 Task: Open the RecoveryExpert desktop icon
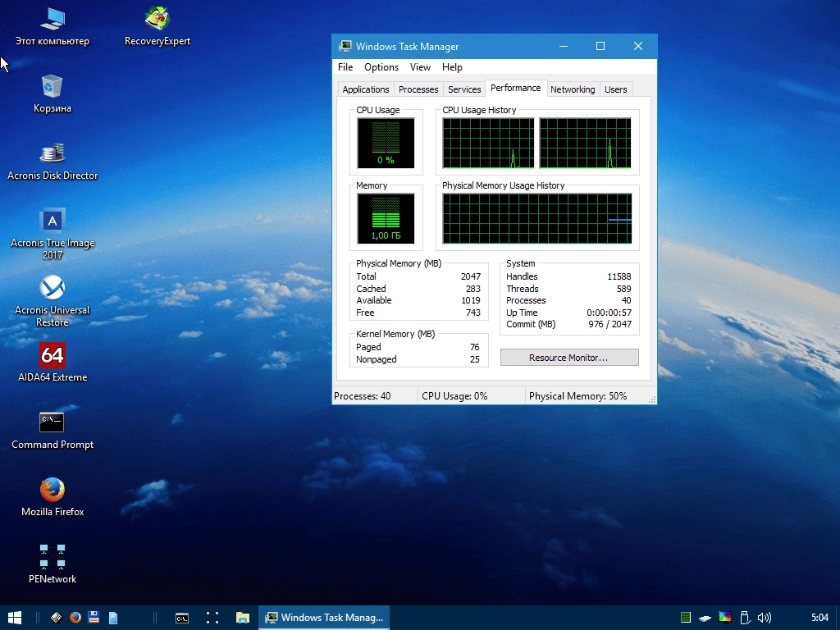coord(157,26)
